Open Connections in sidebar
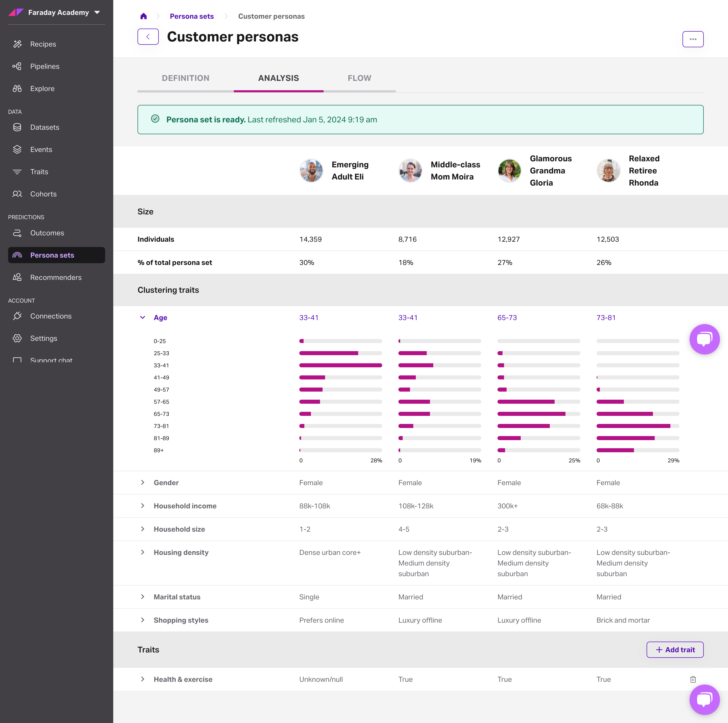The image size is (728, 723). point(51,316)
